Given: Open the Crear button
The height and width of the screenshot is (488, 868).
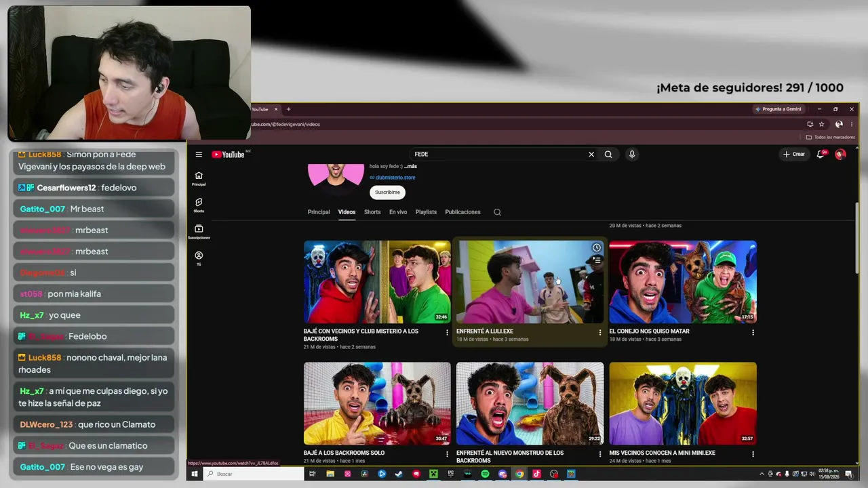Looking at the screenshot, I should tap(794, 155).
